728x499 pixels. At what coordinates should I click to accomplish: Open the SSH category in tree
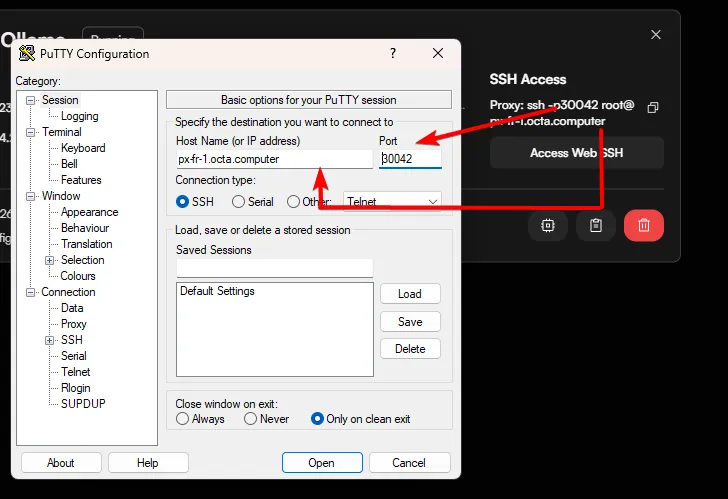click(x=72, y=340)
